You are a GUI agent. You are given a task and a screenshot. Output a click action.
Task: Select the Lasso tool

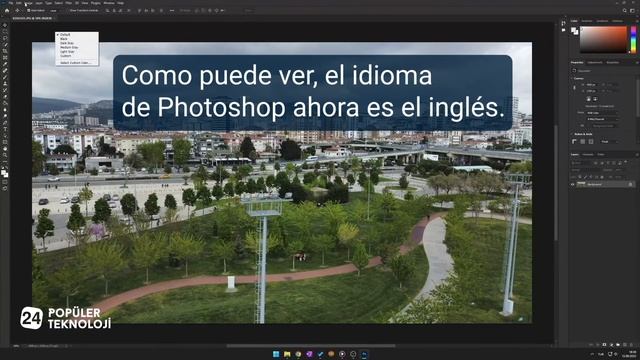click(5, 38)
